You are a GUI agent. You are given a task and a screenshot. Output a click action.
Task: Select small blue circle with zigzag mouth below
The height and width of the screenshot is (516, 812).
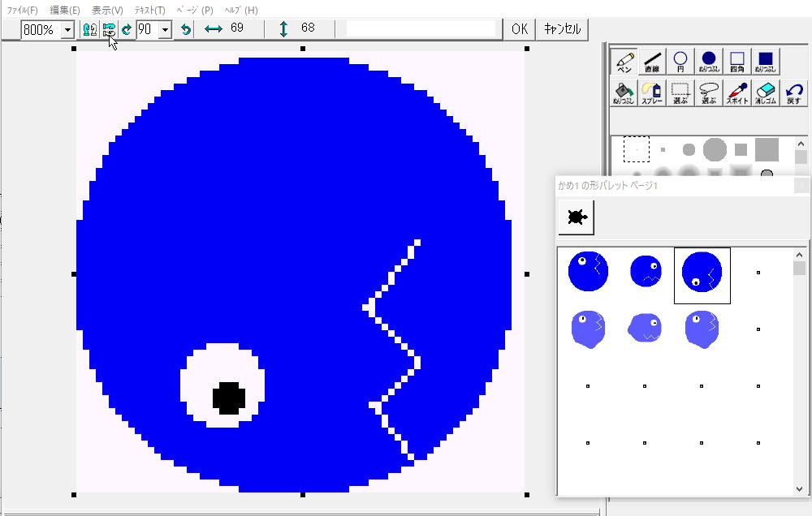(x=646, y=271)
